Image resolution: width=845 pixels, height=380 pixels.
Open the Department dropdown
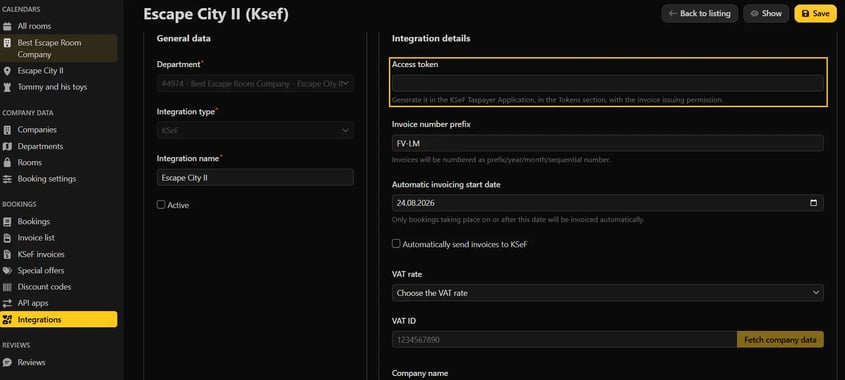click(255, 83)
